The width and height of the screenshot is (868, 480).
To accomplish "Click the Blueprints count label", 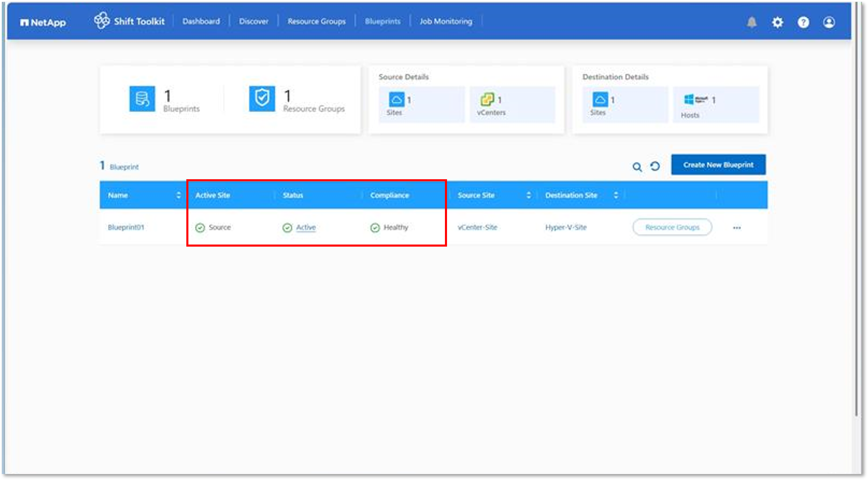I will point(181,109).
